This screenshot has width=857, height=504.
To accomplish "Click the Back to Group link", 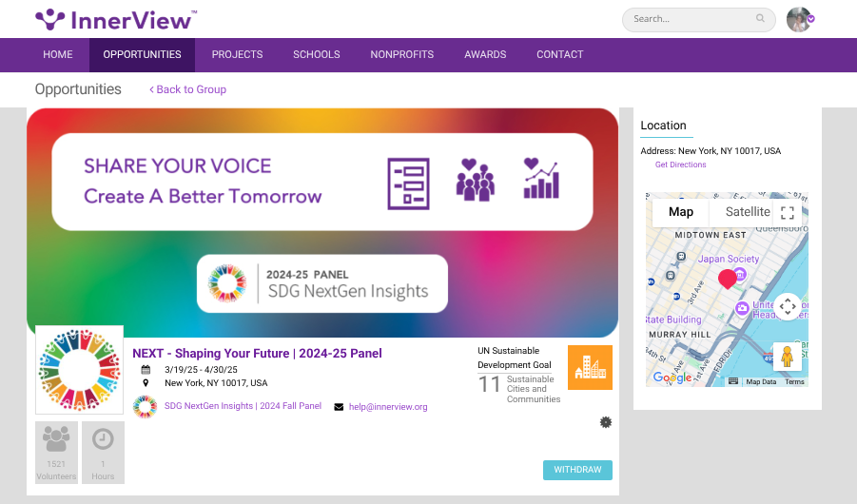I will point(187,89).
